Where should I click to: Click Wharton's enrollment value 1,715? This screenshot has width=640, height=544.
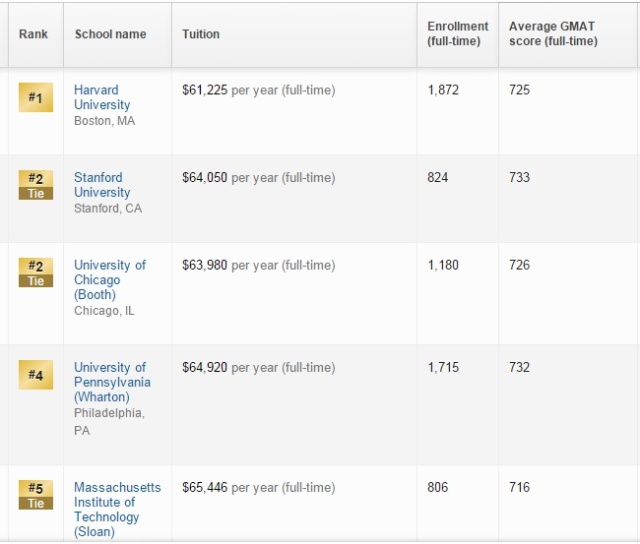(443, 368)
